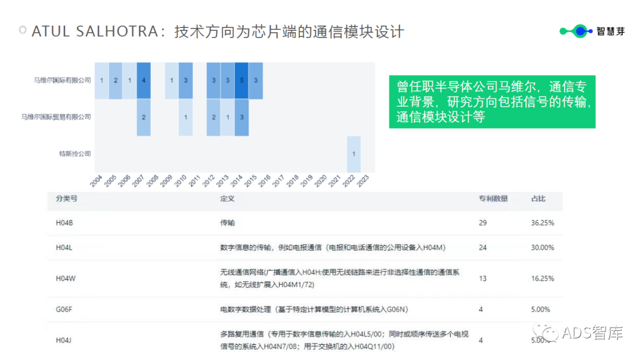Select the patent count 13

pos(482,279)
